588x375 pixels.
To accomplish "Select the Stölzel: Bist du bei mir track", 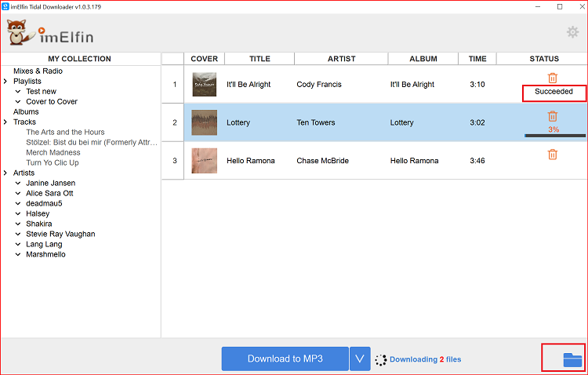I will pos(92,142).
